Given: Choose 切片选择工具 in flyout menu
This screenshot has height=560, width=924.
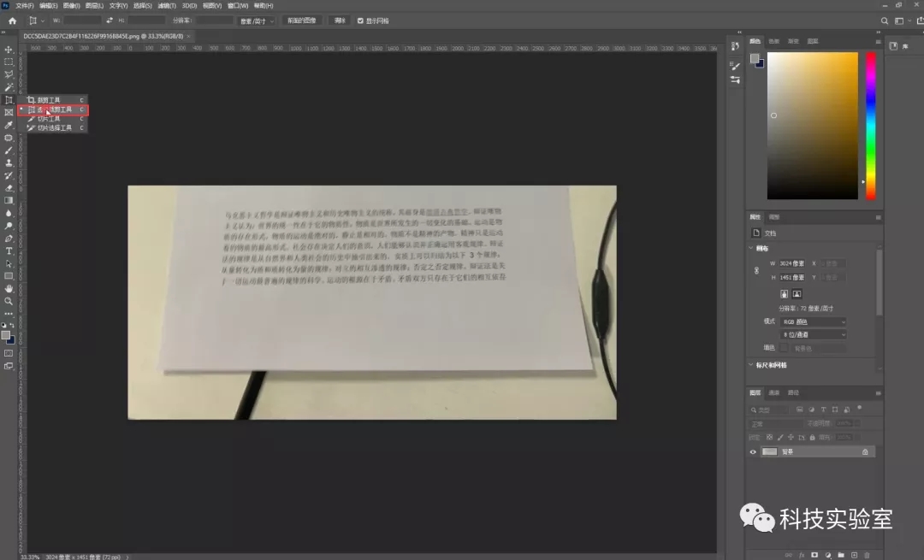Looking at the screenshot, I should [53, 127].
